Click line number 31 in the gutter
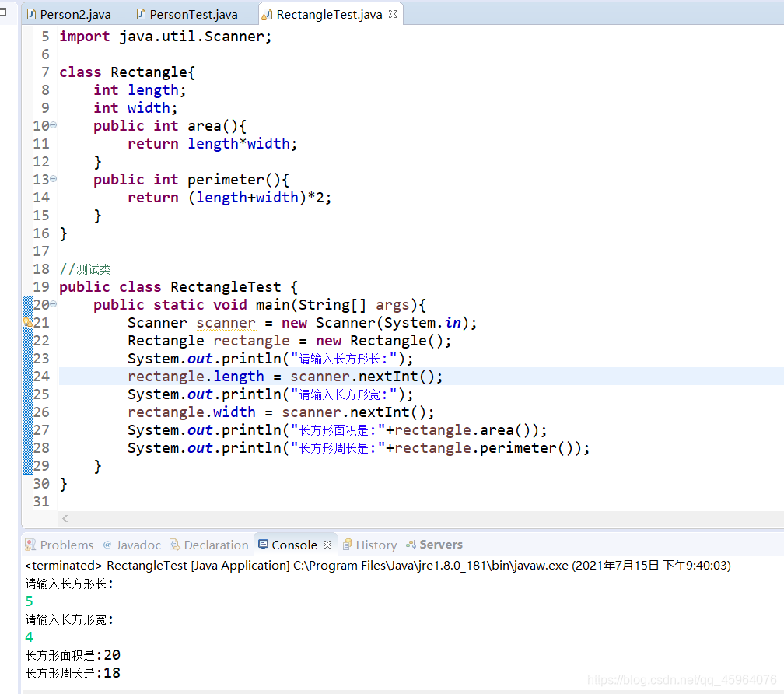The width and height of the screenshot is (784, 694). pyautogui.click(x=41, y=502)
